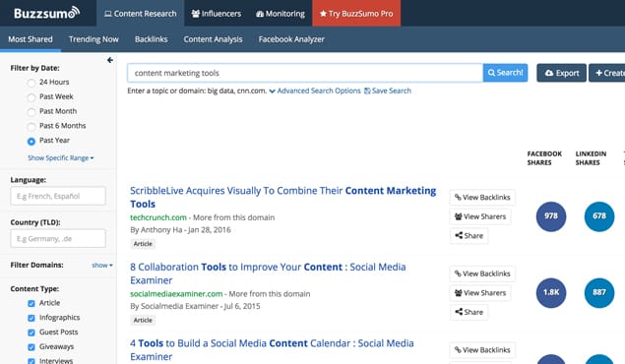This screenshot has width=625, height=364.
Task: Click the BuzzSumo logo
Action: point(47,13)
